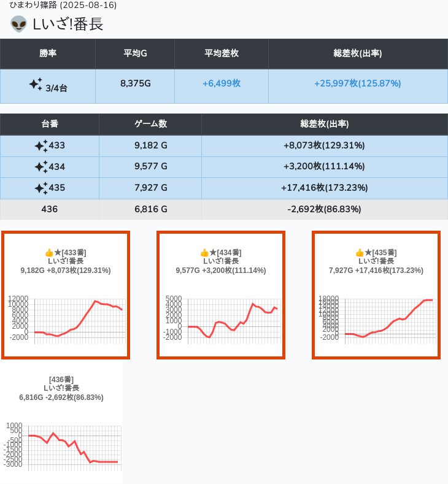Sort by the 台番 column header
Image resolution: width=448 pixels, height=484 pixels.
[x=50, y=124]
